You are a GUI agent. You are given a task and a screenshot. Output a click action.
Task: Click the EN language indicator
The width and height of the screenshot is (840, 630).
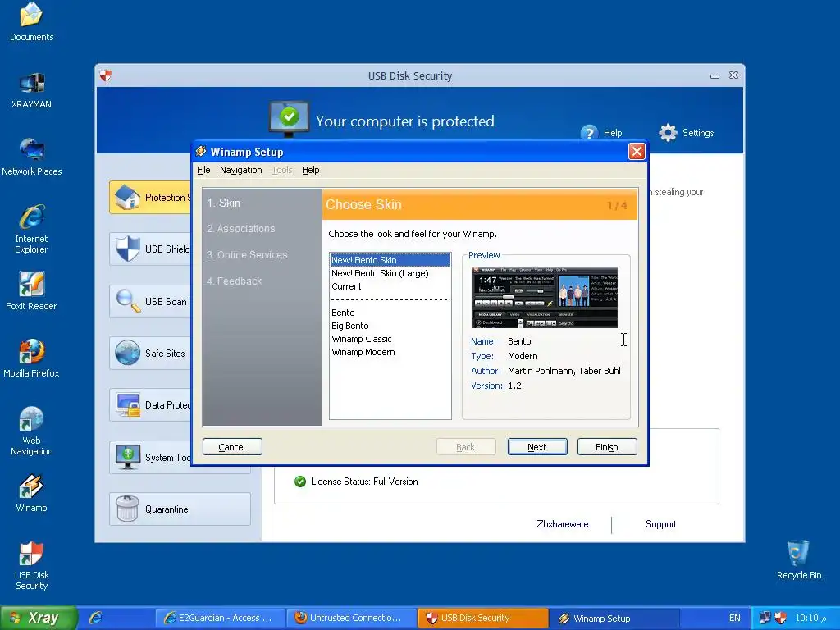pyautogui.click(x=734, y=618)
